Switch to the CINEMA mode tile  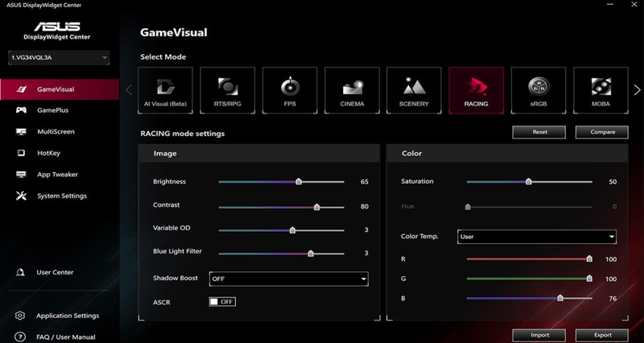point(352,90)
